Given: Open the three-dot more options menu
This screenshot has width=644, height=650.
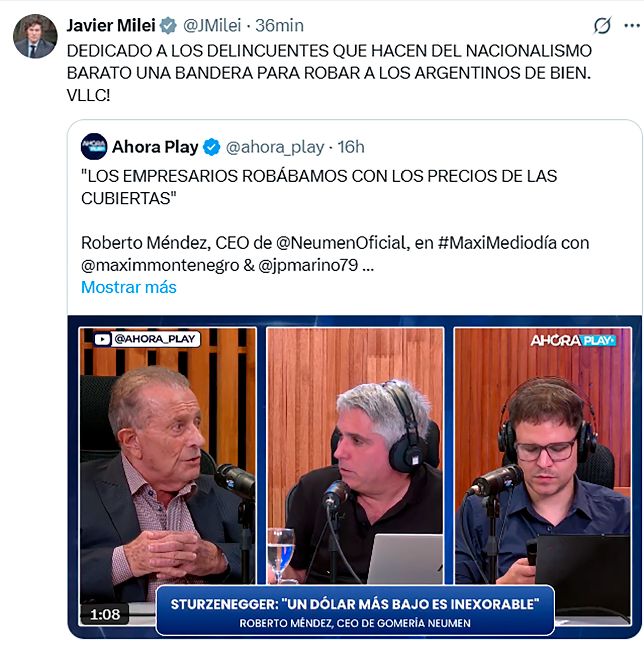Looking at the screenshot, I should point(632,26).
